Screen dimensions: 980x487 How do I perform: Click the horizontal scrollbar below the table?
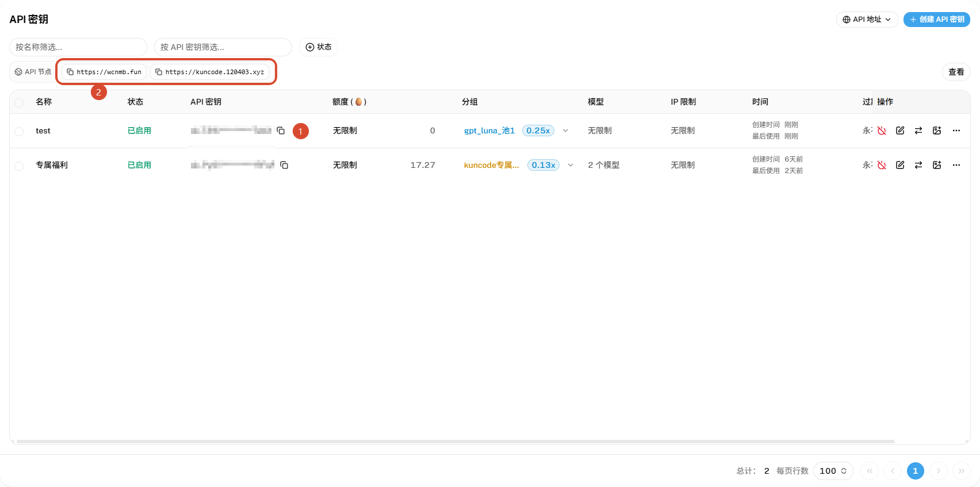tap(455, 442)
